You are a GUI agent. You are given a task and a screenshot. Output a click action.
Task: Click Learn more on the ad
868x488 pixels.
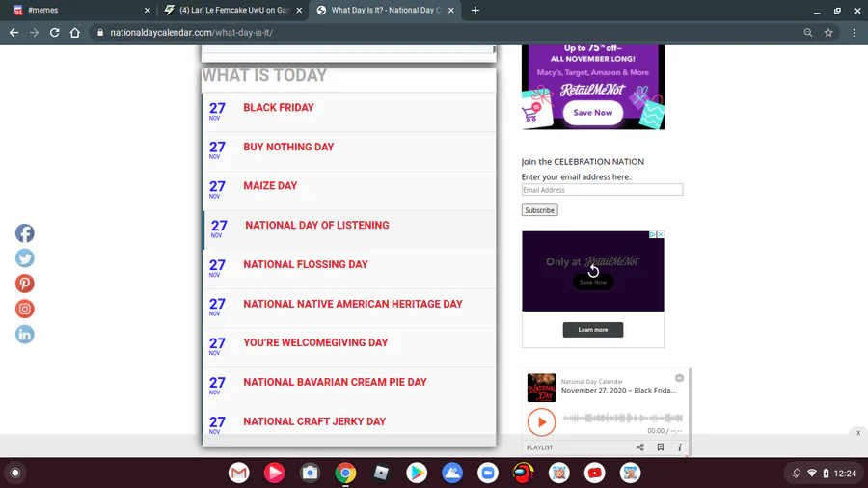point(593,330)
